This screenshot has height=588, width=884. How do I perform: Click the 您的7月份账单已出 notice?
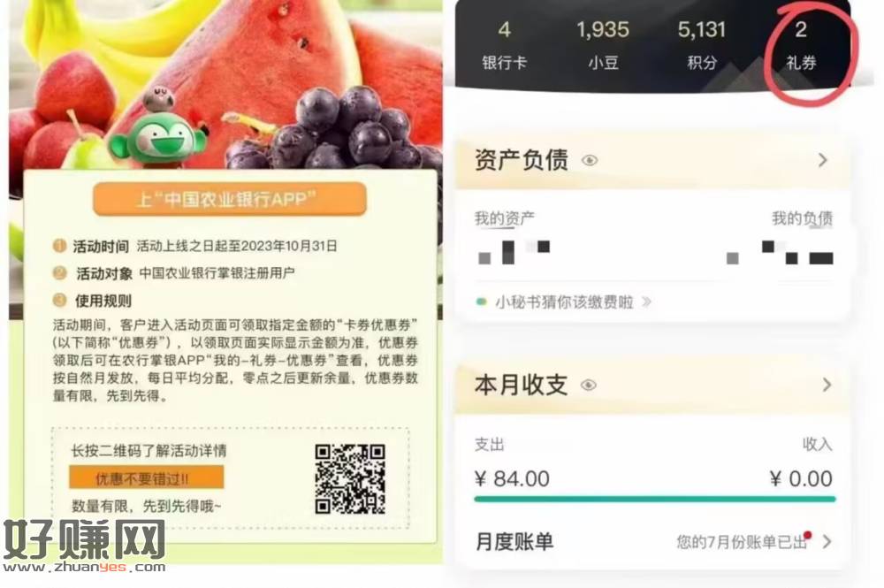(x=742, y=542)
